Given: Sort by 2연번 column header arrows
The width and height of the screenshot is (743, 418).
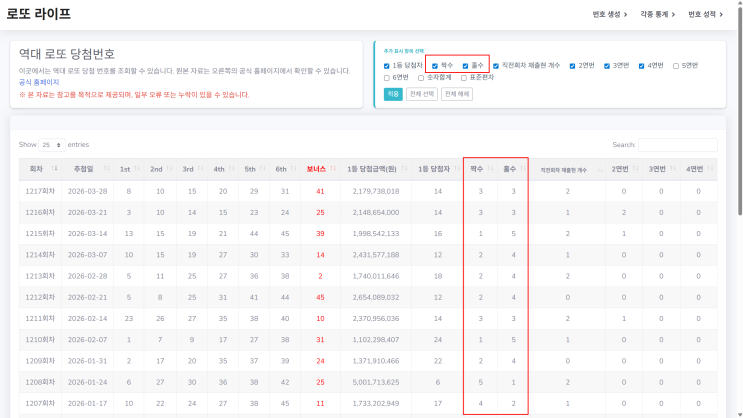Looking at the screenshot, I should (x=635, y=169).
